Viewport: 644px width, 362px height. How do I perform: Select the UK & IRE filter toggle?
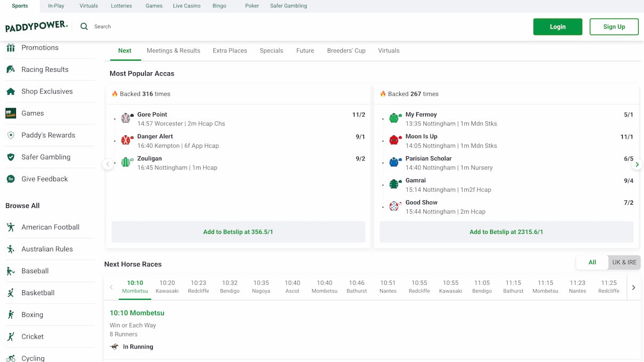pyautogui.click(x=624, y=262)
